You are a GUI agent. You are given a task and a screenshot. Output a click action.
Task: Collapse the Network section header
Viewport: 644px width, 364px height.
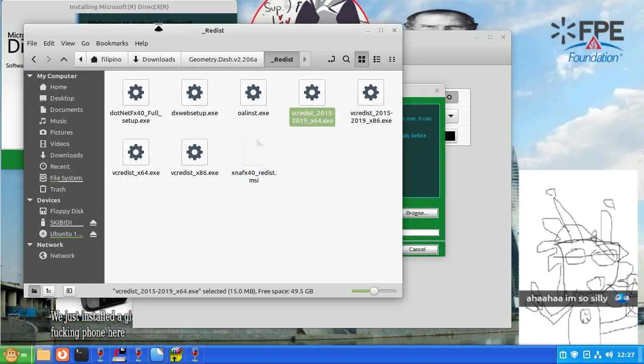click(30, 245)
